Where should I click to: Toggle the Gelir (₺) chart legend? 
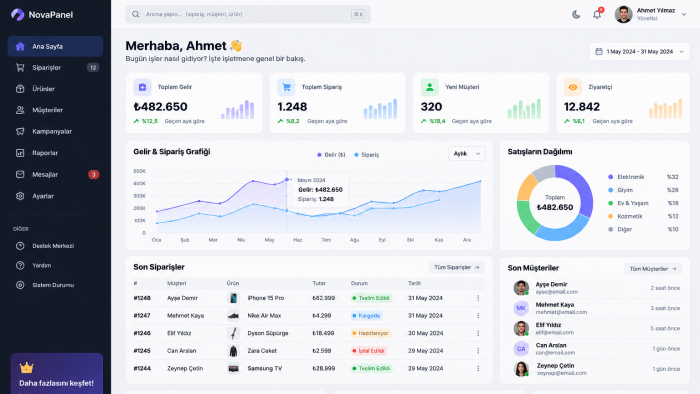(x=331, y=155)
